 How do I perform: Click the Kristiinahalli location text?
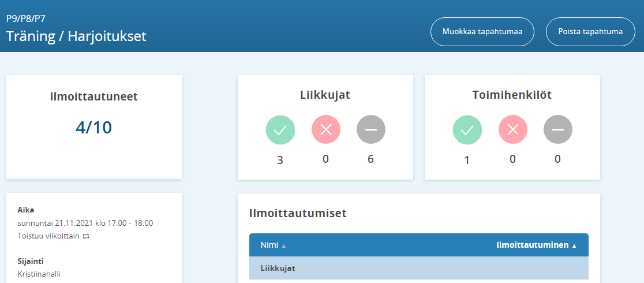tap(39, 273)
